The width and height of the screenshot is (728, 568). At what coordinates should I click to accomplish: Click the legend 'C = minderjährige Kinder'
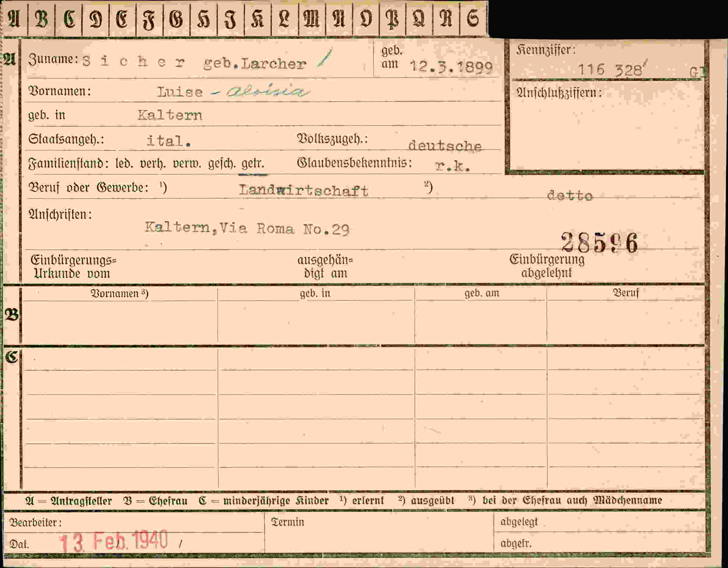tap(264, 501)
